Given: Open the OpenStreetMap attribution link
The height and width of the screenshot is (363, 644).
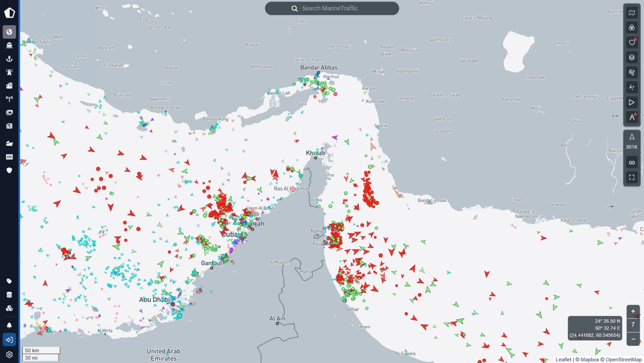Looking at the screenshot, I should point(623,359).
